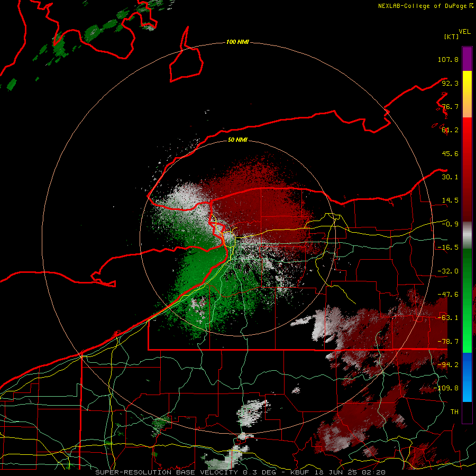Image resolution: width=476 pixels, height=476 pixels.
Task: Click the [KT] units label
Action: pos(452,36)
